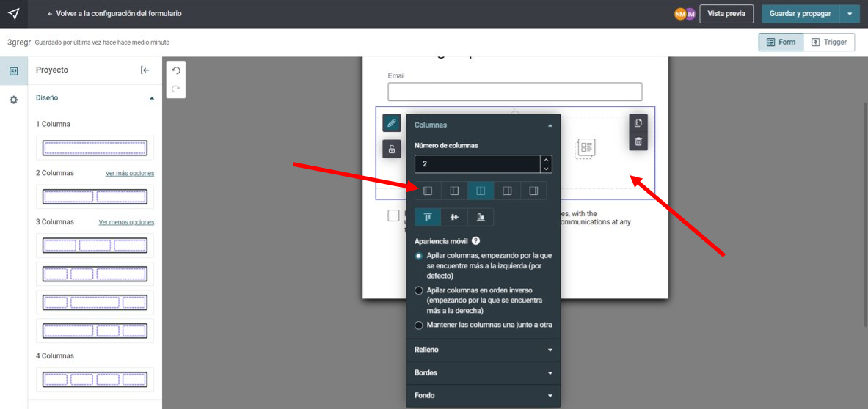This screenshot has width=868, height=409.
Task: Tick the consent checkbox below the column block
Action: pyautogui.click(x=393, y=215)
